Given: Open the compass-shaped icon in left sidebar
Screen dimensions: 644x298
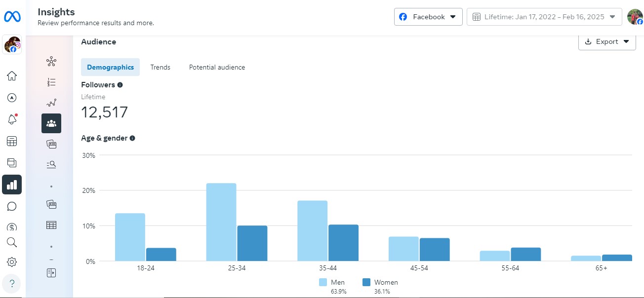Looking at the screenshot, I should [12, 98].
